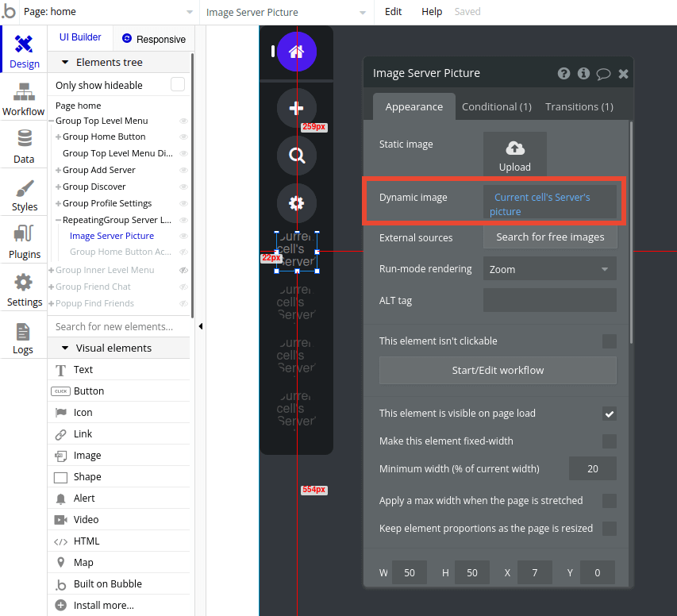Open the Workflow panel from the sidebar
Screen dimensions: 677x616
point(23,97)
